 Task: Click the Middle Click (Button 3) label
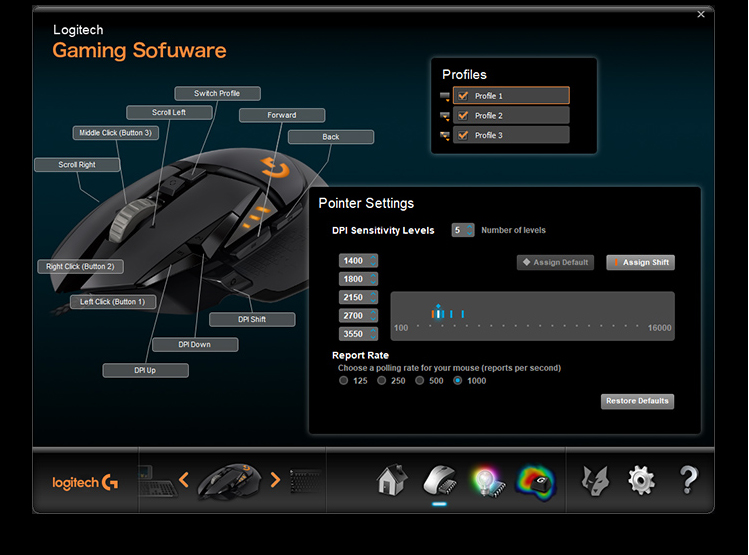[116, 133]
